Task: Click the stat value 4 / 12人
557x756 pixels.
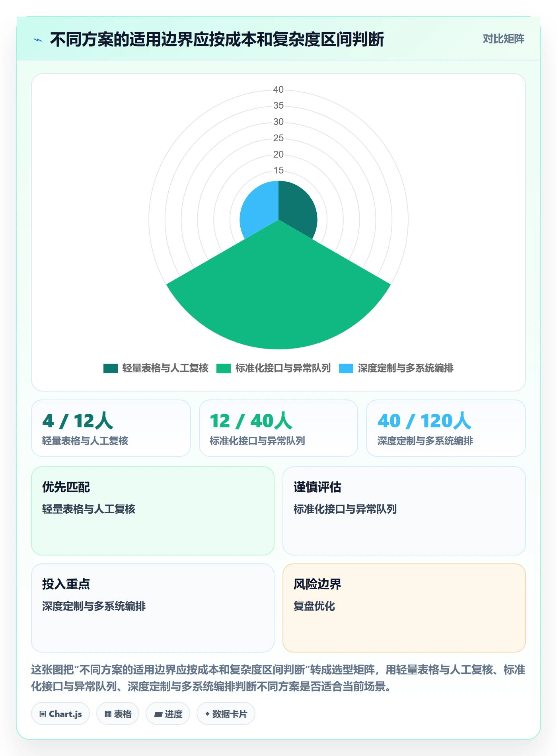Action: (78, 421)
